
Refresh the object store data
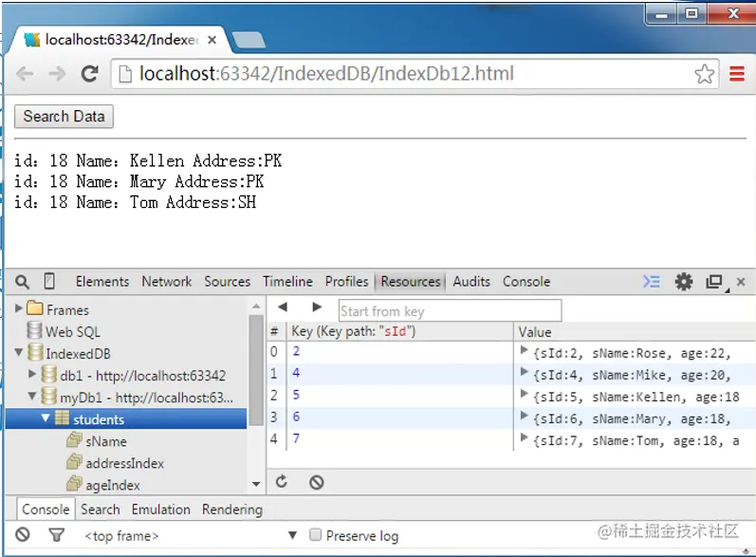tap(282, 482)
